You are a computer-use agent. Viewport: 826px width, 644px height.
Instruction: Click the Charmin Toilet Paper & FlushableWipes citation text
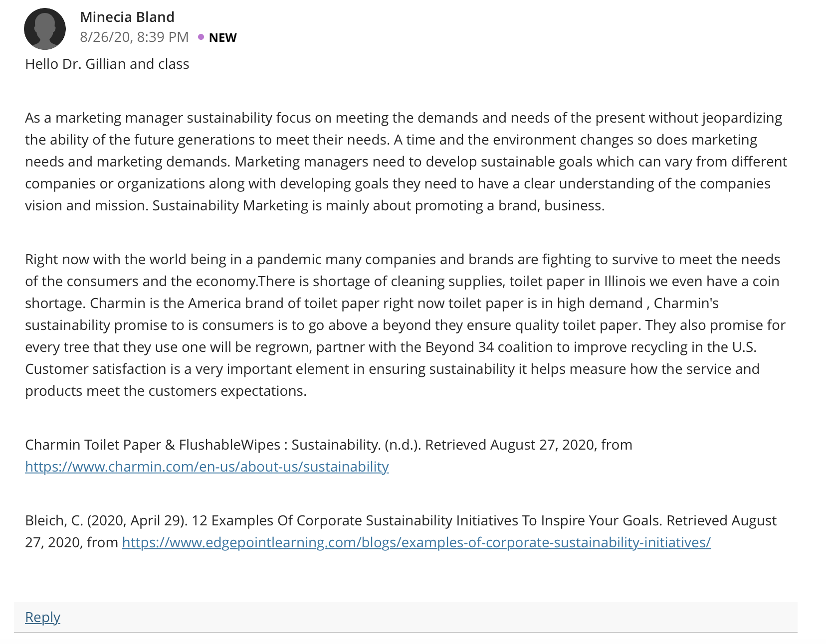click(153, 445)
